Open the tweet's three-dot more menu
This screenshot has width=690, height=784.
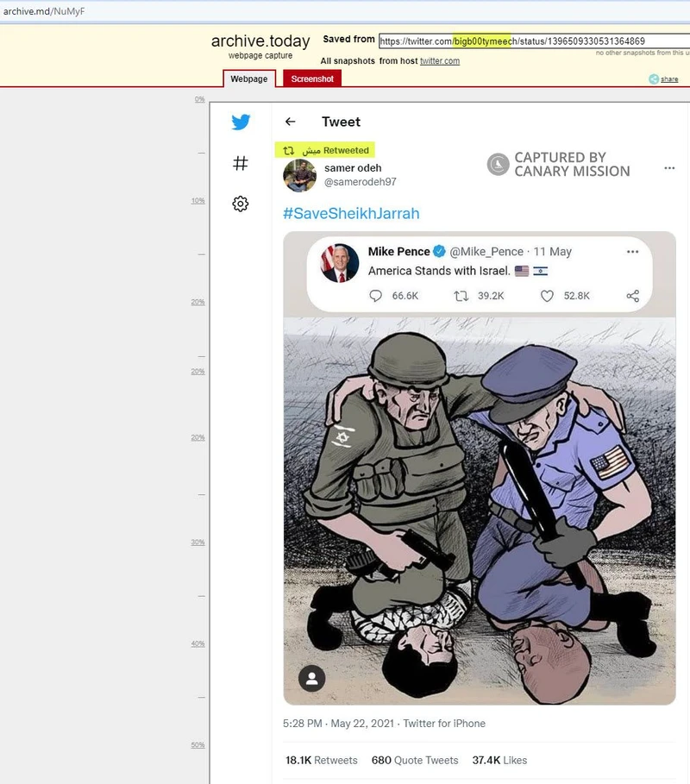click(x=669, y=168)
